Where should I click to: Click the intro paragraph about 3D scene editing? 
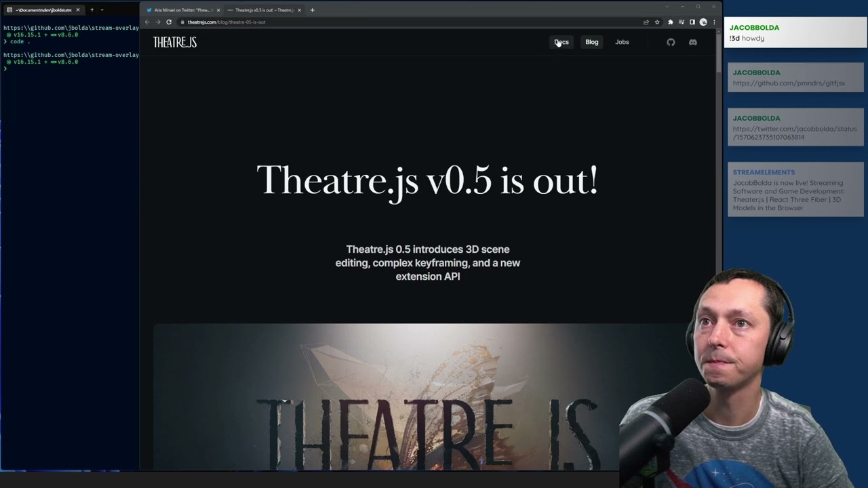(x=428, y=263)
